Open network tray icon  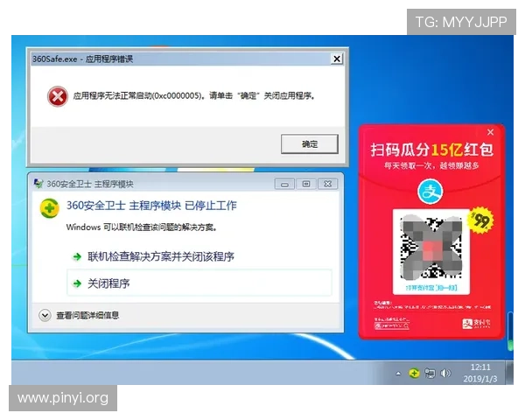[x=430, y=373]
